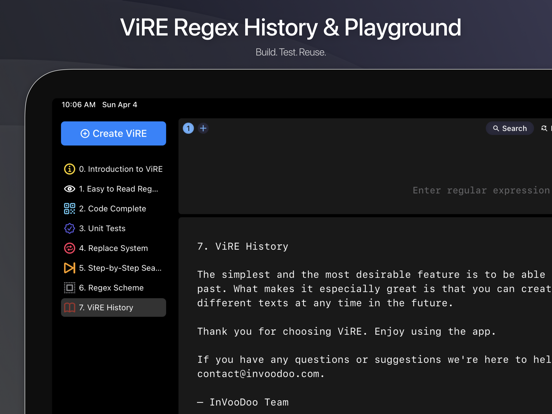Click the plus circle inside Create ViRE
Image resolution: width=552 pixels, height=414 pixels.
85,133
